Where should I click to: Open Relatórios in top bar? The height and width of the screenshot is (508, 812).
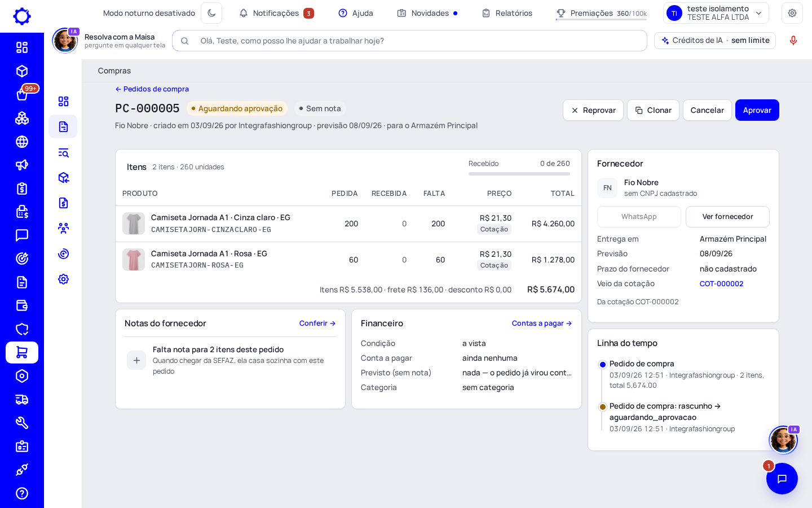click(507, 13)
